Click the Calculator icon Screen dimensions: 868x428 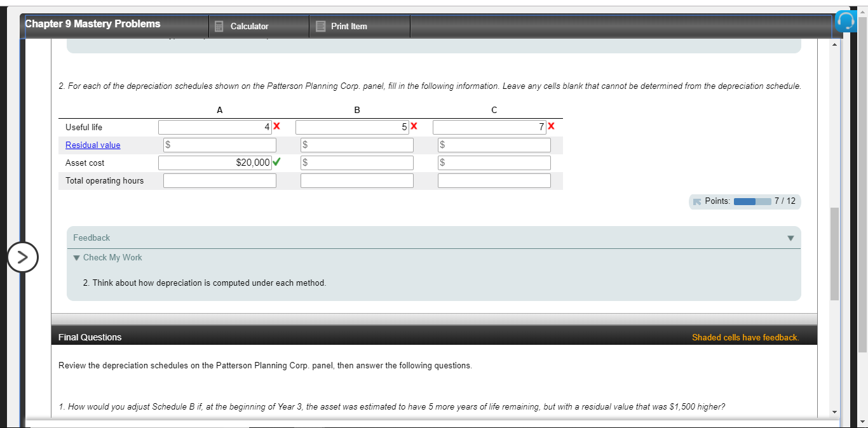pos(219,26)
